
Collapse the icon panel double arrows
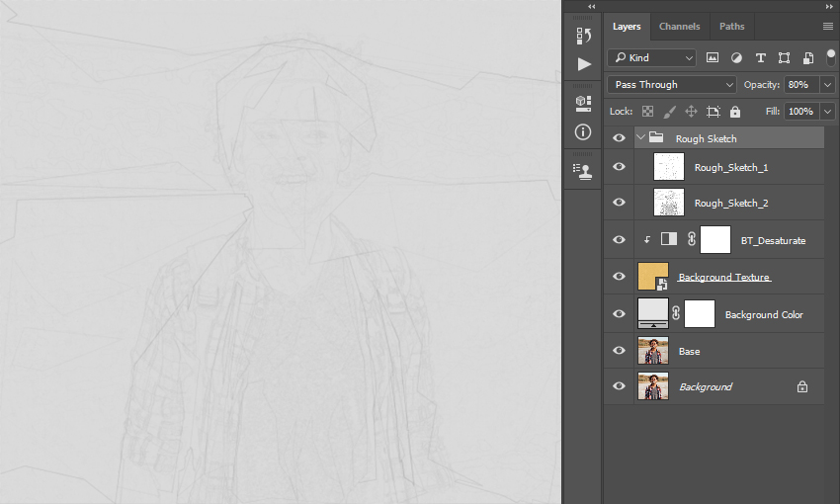tap(591, 7)
